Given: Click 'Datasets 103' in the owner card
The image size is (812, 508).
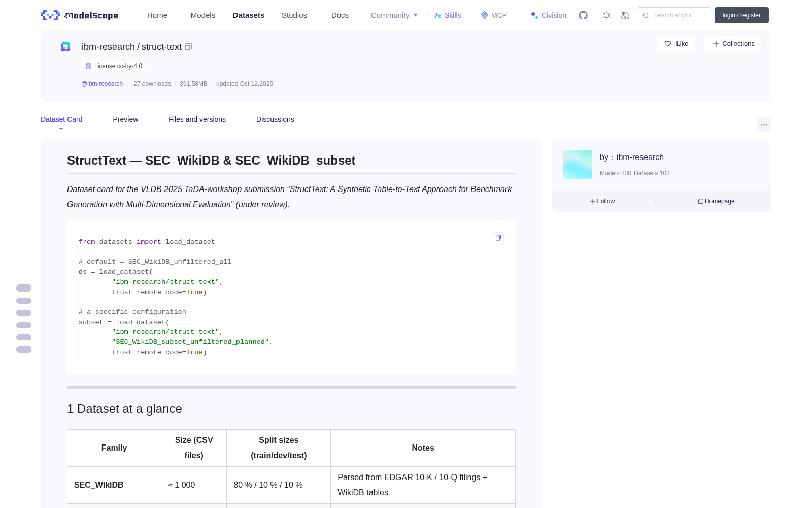Looking at the screenshot, I should (x=652, y=173).
